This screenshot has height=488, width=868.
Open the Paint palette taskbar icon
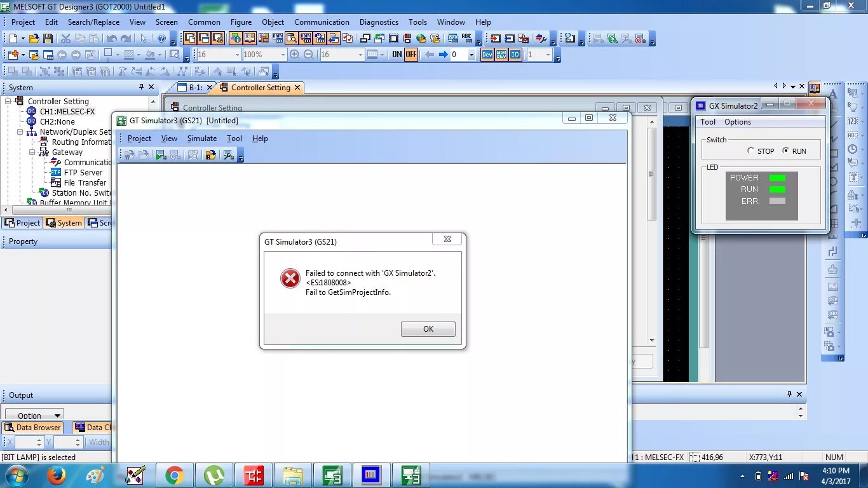(x=95, y=475)
